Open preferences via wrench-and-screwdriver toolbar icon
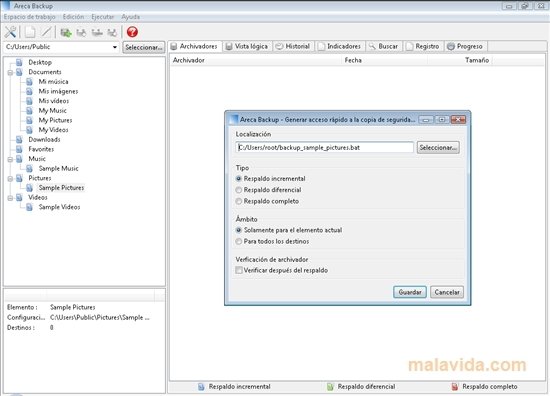 click(x=10, y=32)
